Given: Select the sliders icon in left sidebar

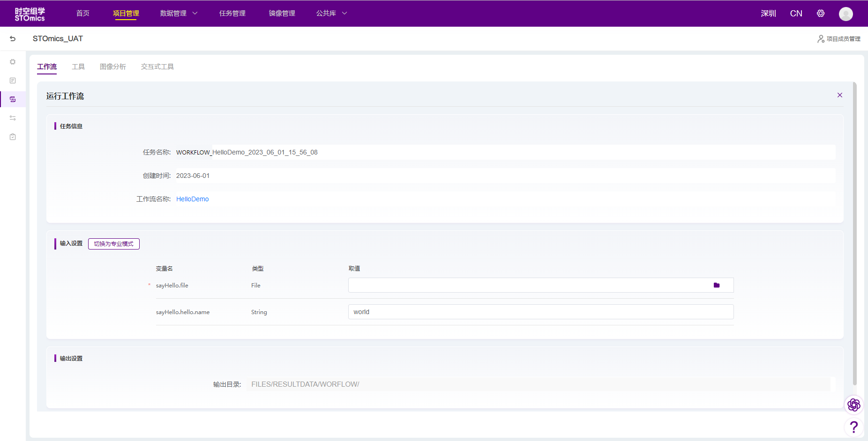Looking at the screenshot, I should [13, 118].
